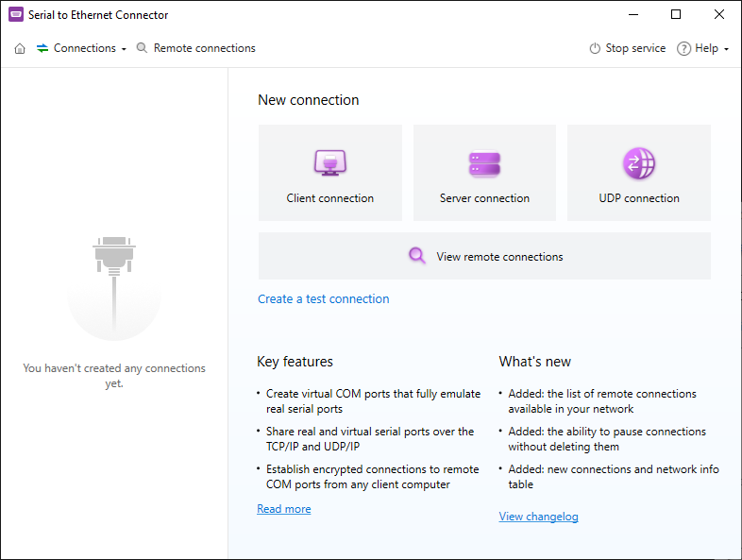
Task: Click the Remote connections magnifier icon
Action: click(143, 48)
